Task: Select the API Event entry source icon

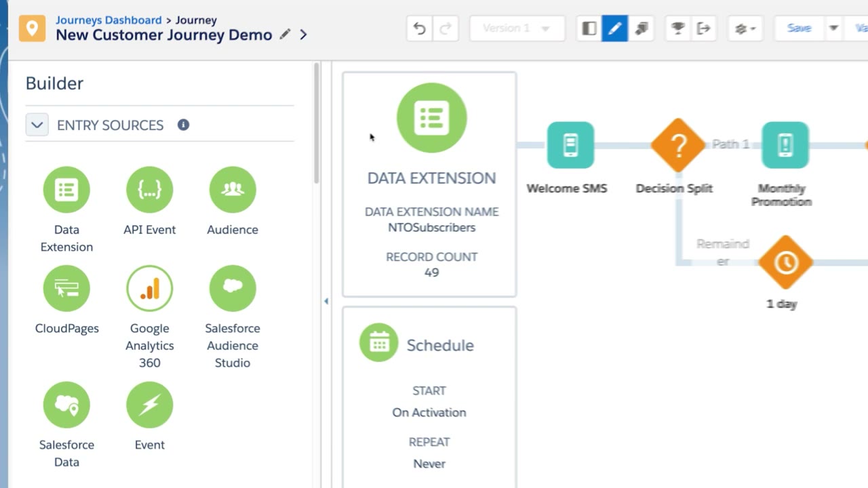Action: 149,190
